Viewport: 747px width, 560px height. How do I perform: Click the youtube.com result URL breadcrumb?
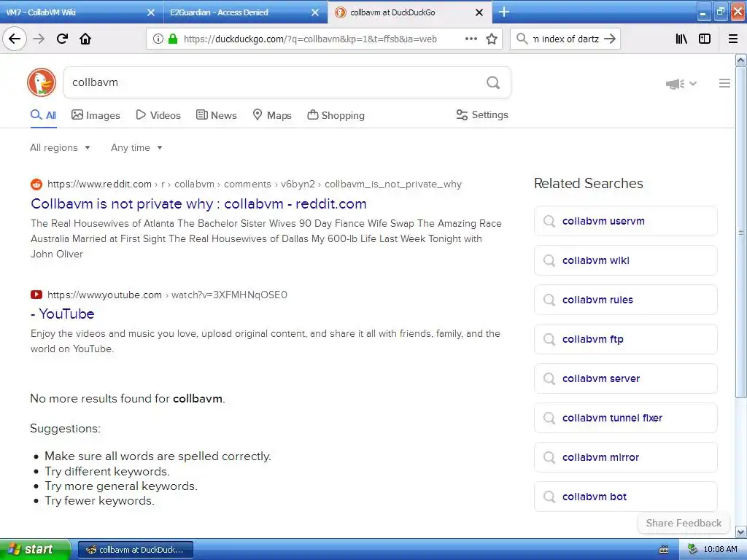point(167,295)
